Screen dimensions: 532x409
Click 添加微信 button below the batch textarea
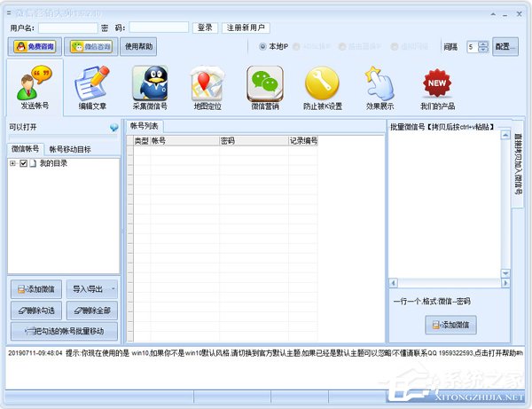click(x=450, y=325)
